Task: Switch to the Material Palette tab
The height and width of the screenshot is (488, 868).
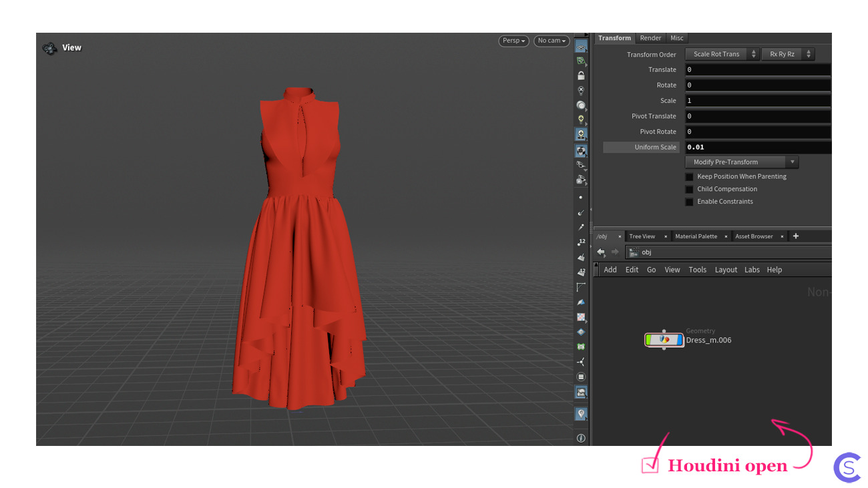Action: (x=696, y=236)
